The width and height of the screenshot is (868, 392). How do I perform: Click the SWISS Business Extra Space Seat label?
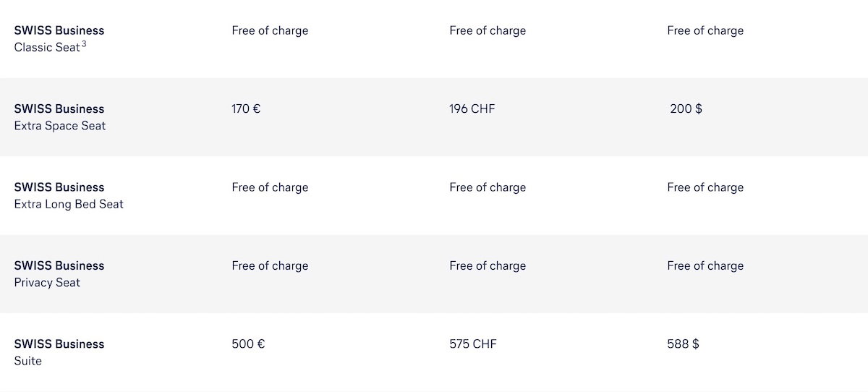(59, 117)
